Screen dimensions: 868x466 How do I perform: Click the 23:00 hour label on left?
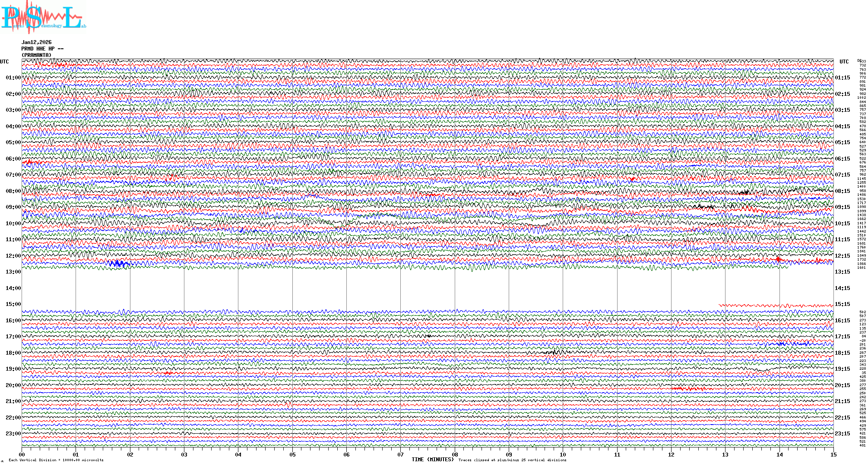coord(13,434)
